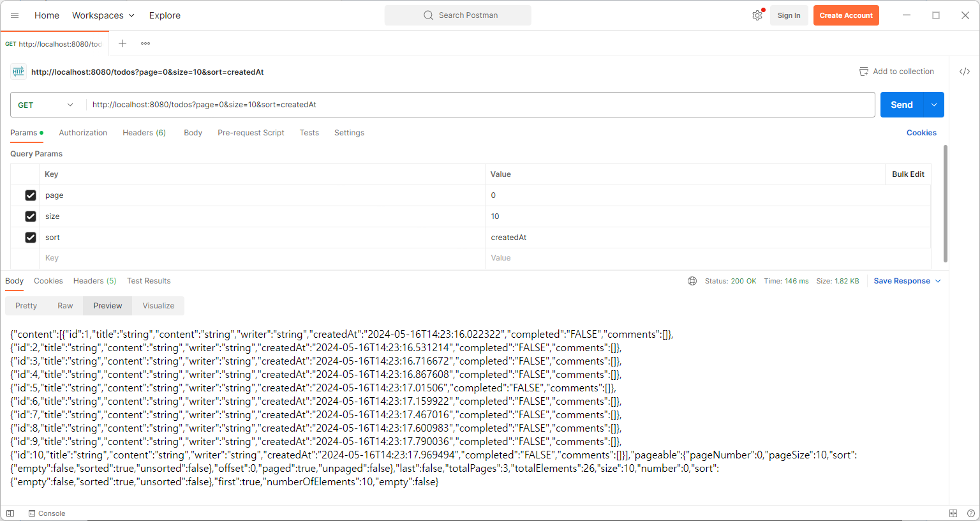Open the settings gear icon

[x=757, y=15]
